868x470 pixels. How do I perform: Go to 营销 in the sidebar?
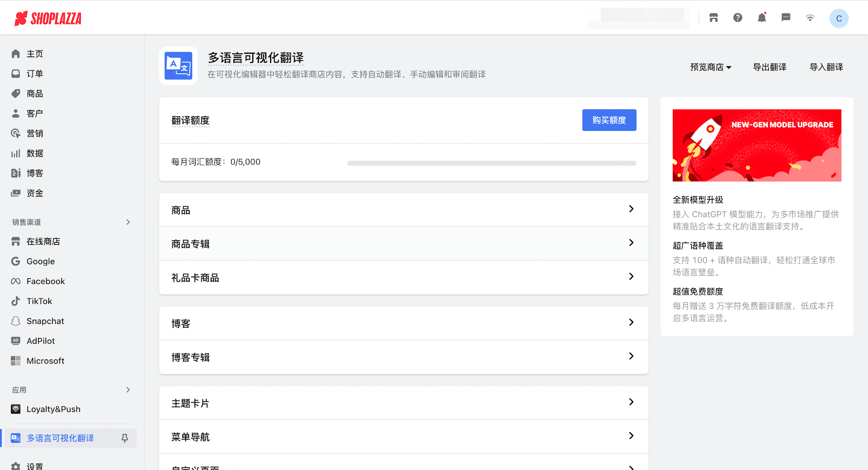pos(35,134)
